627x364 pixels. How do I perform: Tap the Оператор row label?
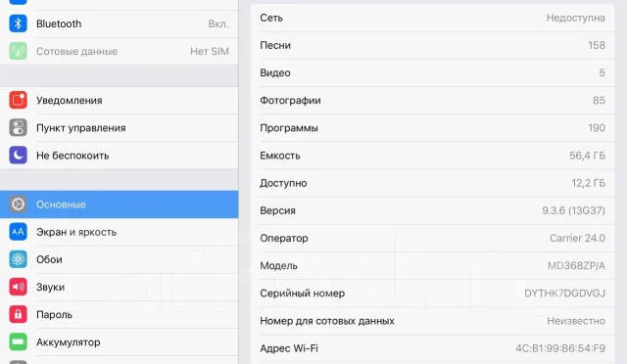284,239
